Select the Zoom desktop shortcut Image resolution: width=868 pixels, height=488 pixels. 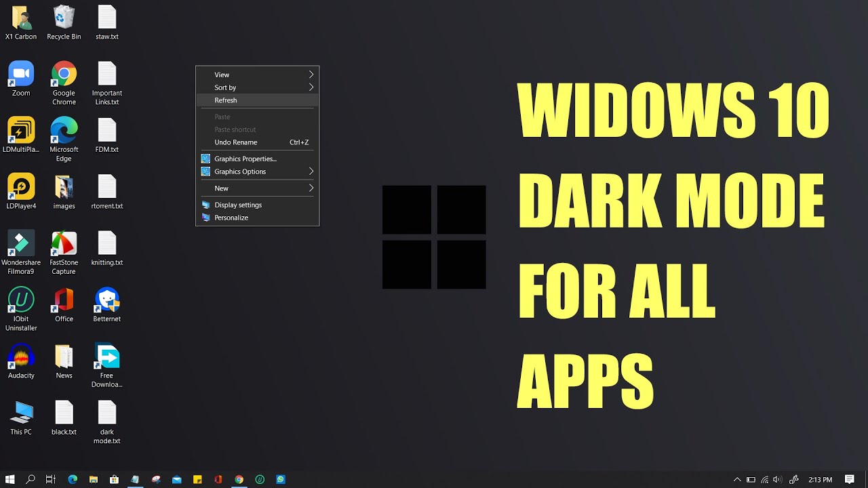click(x=21, y=79)
